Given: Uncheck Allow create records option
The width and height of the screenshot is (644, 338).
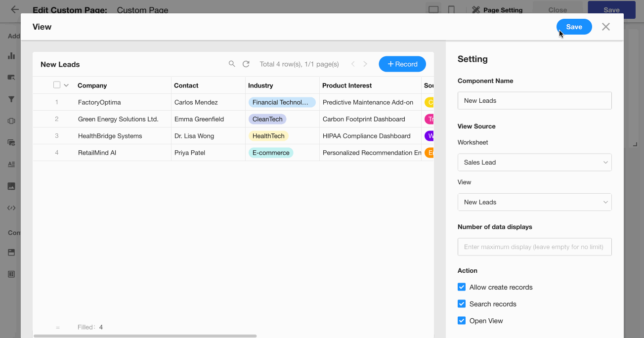Looking at the screenshot, I should tap(462, 287).
